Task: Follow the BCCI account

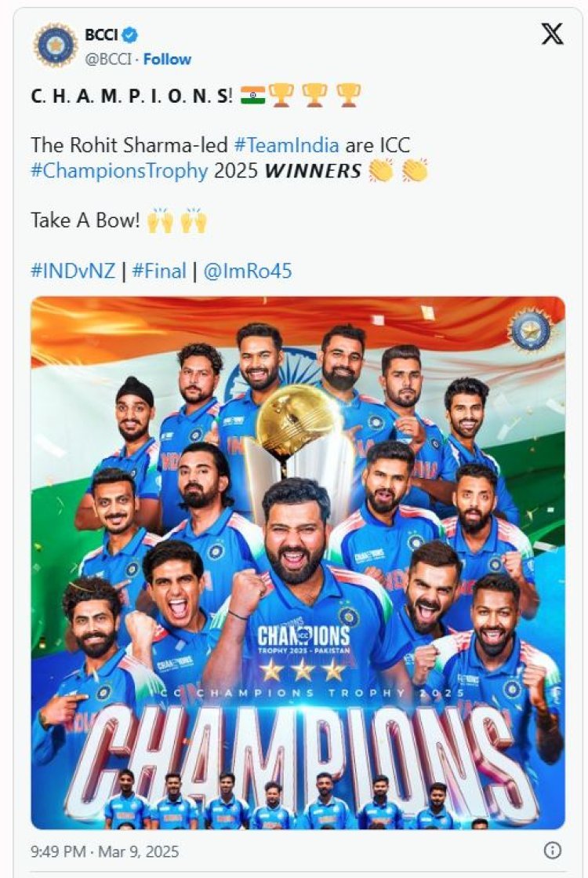Action: click(x=165, y=59)
